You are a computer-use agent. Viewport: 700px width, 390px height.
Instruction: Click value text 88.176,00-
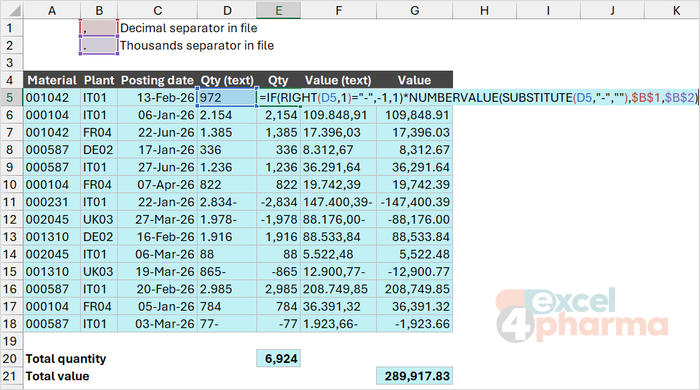tap(338, 219)
